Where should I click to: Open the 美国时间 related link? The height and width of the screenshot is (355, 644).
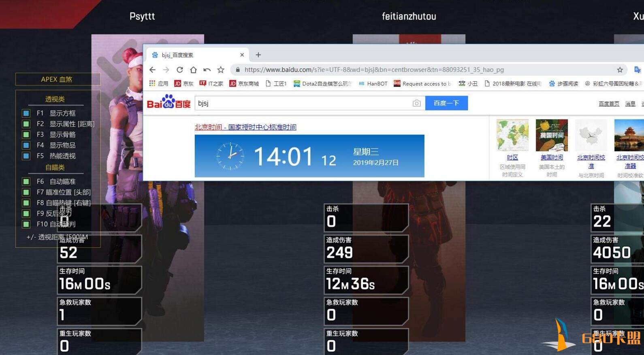pos(552,157)
